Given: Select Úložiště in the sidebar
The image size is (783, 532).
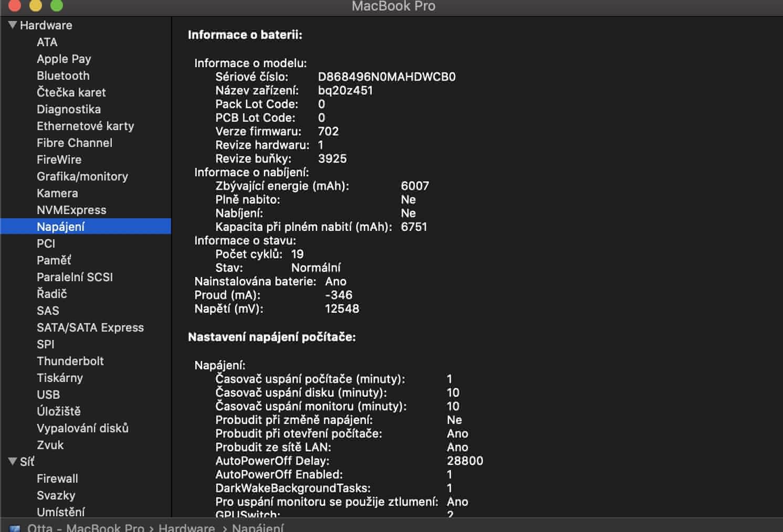Looking at the screenshot, I should 58,411.
